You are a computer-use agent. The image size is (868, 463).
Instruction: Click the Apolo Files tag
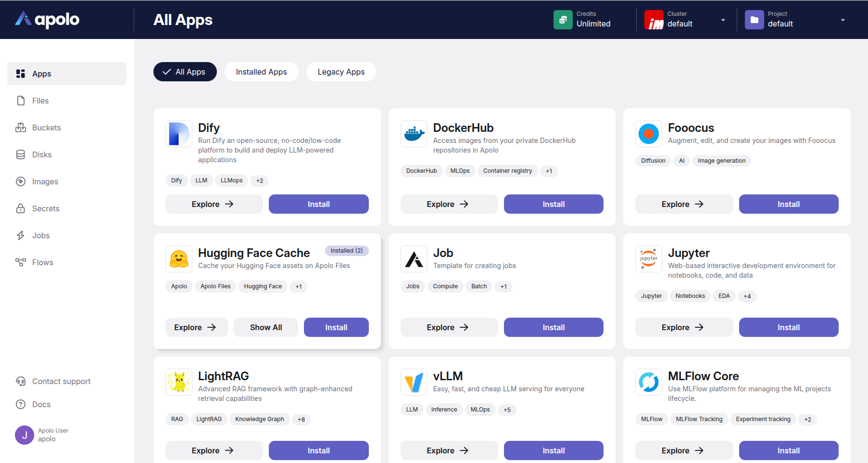pos(215,286)
